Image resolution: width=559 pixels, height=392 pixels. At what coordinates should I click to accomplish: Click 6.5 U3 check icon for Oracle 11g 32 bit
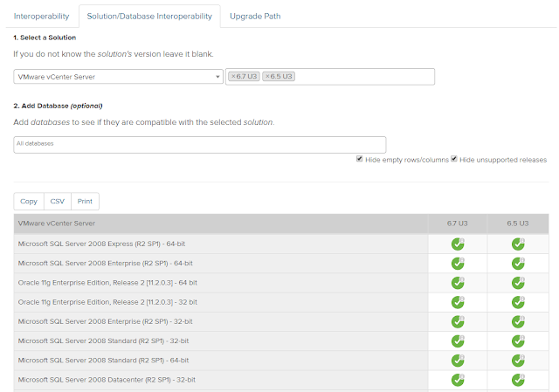518,302
